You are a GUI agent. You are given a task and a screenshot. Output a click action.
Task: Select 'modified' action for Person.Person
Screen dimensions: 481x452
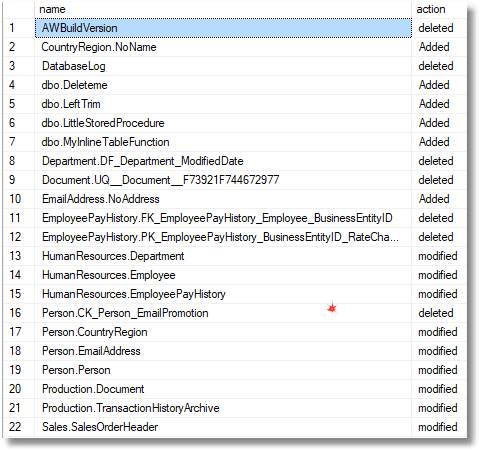(x=439, y=370)
